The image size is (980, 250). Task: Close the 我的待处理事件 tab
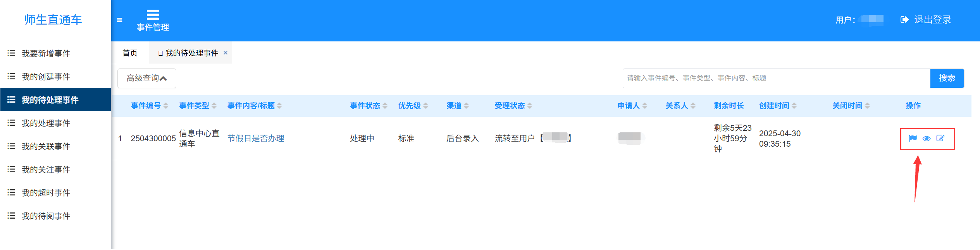click(226, 53)
